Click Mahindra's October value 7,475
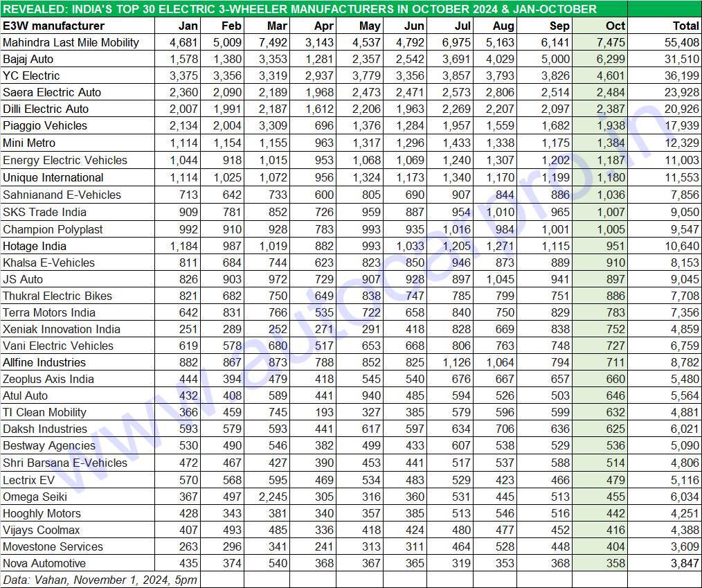Screen dimensions: 702x588 click(x=610, y=42)
